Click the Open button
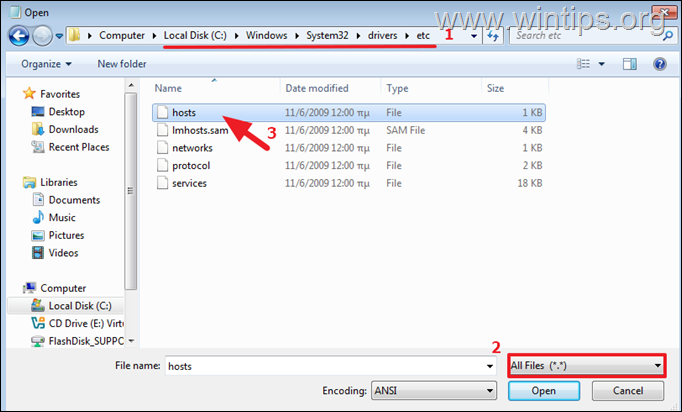 pyautogui.click(x=544, y=391)
